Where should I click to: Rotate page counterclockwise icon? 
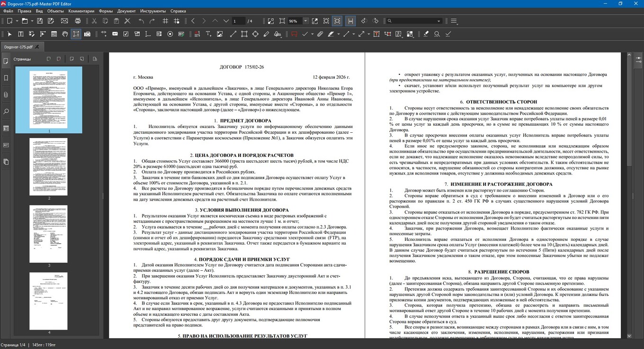[x=364, y=21]
